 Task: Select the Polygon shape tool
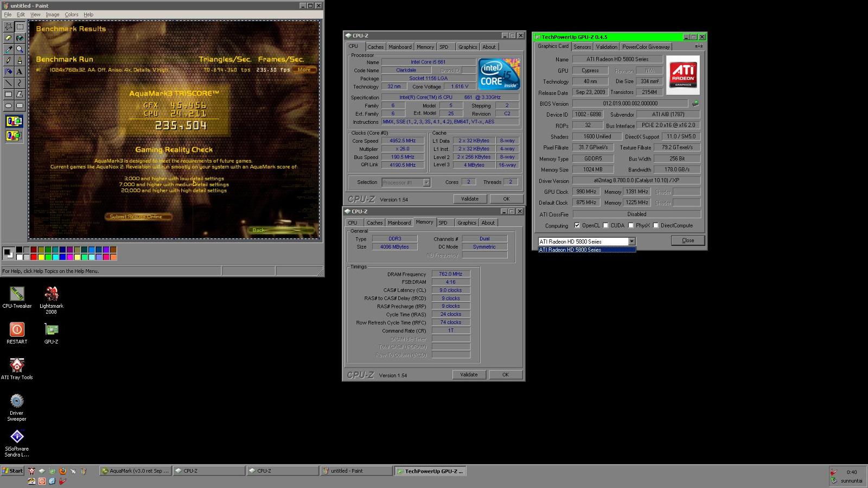(x=20, y=94)
